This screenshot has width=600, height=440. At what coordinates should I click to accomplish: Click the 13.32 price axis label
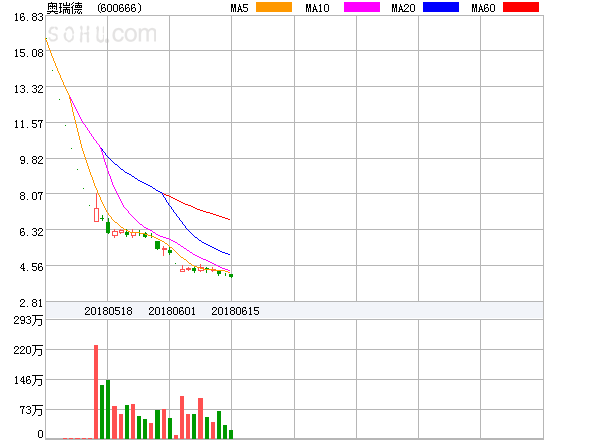point(29,89)
